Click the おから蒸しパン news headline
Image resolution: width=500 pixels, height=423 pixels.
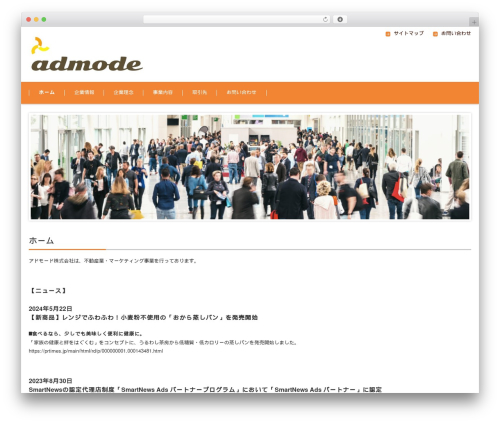(143, 317)
